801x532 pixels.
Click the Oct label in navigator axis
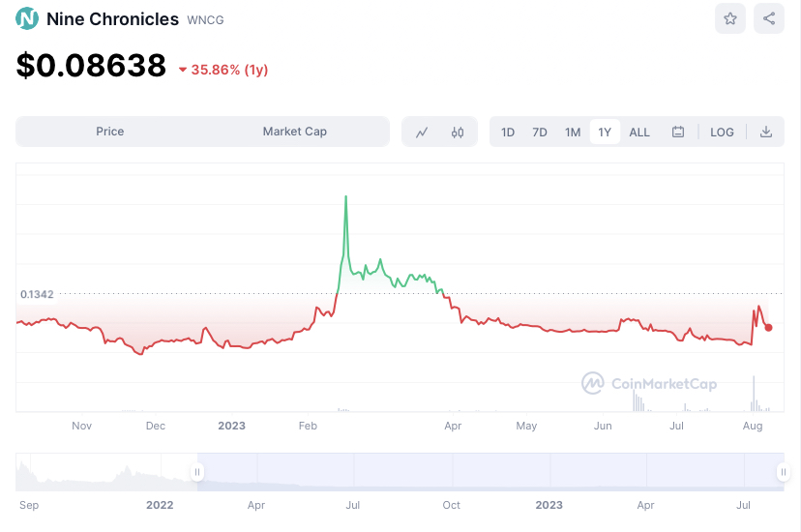tap(451, 505)
